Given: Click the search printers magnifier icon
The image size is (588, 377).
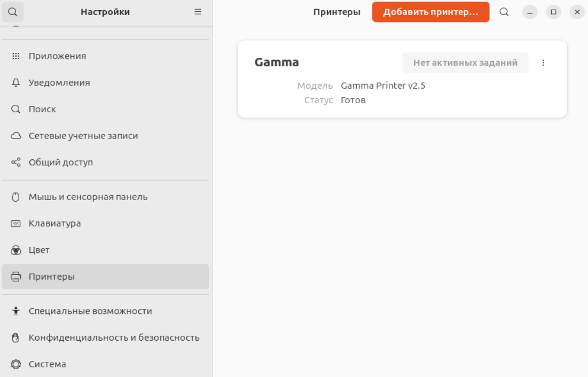Looking at the screenshot, I should tap(504, 12).
